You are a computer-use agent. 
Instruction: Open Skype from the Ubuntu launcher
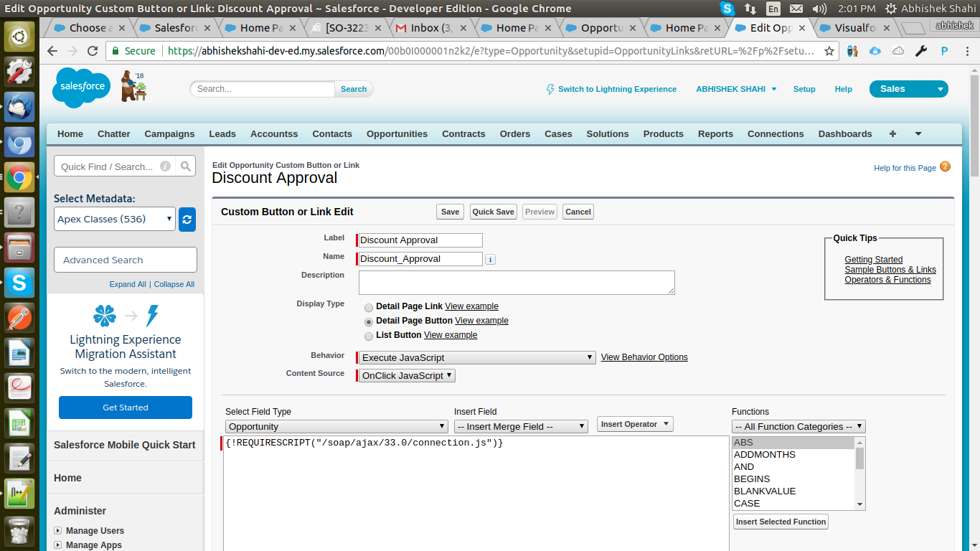[19, 283]
